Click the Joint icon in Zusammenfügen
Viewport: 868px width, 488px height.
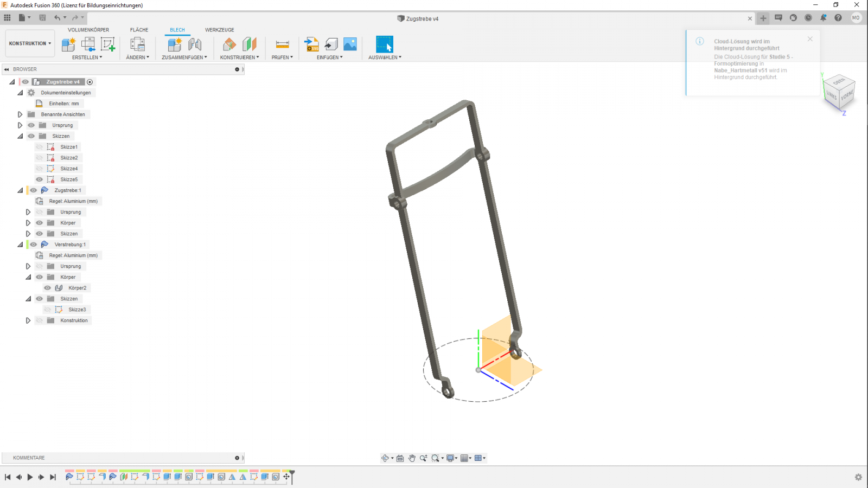click(x=195, y=44)
